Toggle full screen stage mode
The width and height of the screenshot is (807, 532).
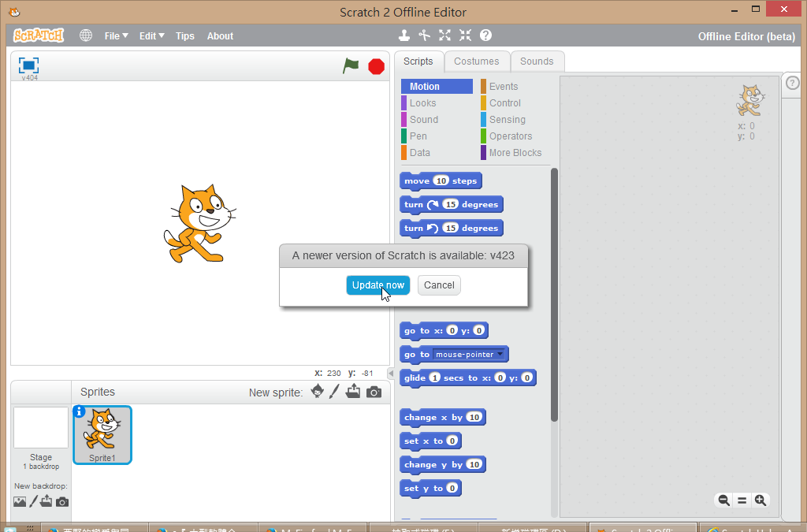click(x=28, y=65)
